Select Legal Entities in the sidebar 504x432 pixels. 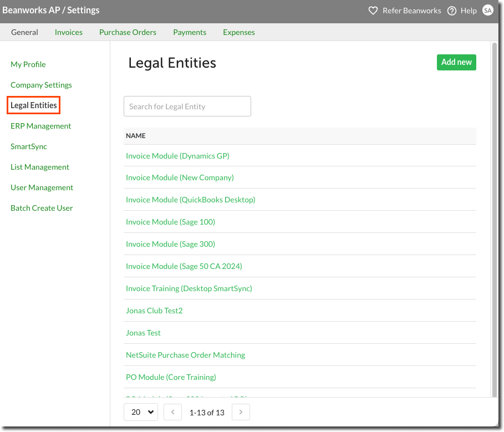pyautogui.click(x=34, y=105)
